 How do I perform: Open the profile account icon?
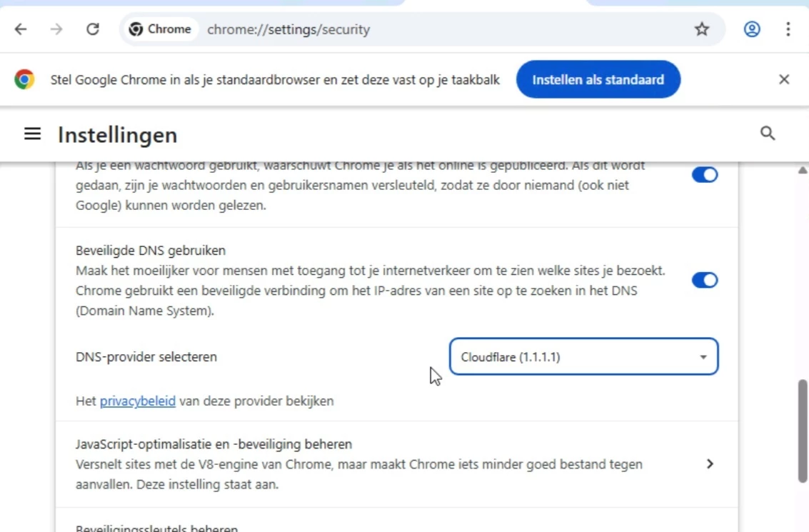click(x=752, y=29)
